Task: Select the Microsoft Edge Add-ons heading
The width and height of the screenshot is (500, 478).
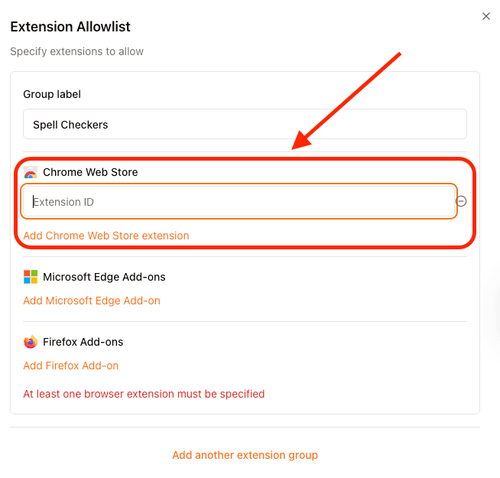Action: click(104, 277)
